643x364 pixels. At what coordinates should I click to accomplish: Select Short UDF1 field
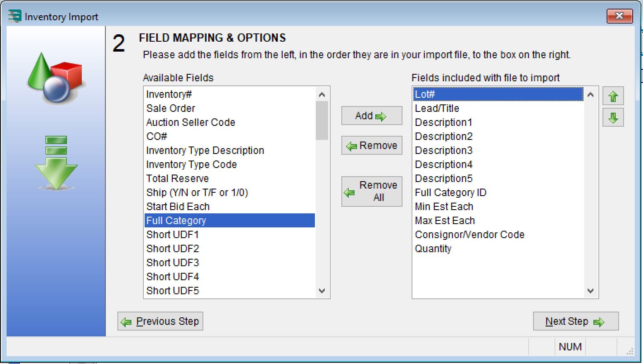(230, 235)
